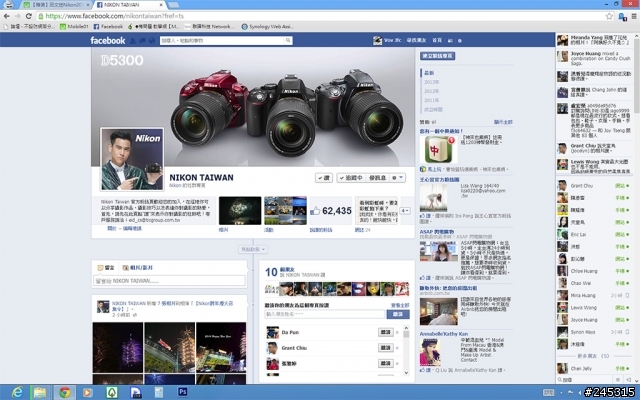
Task: Open a new browser tab
Action: pyautogui.click(x=173, y=5)
